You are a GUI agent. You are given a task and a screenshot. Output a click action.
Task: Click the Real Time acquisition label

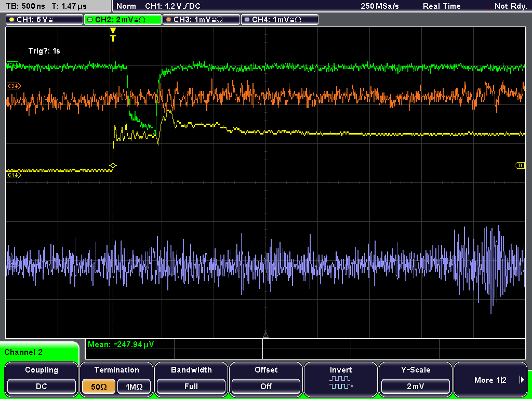(442, 6)
